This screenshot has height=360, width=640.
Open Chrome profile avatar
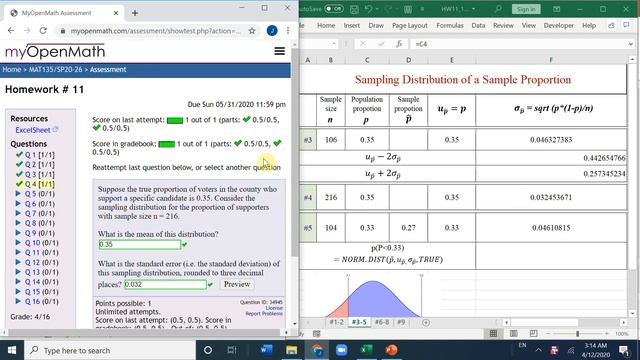click(272, 31)
